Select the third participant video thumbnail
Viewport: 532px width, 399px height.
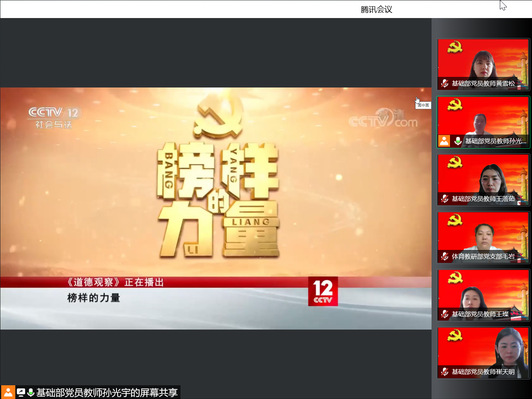point(483,180)
